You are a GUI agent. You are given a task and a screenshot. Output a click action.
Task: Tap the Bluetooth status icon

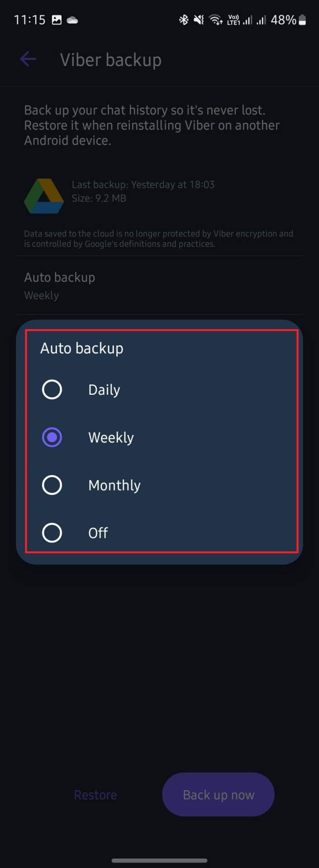(x=183, y=20)
